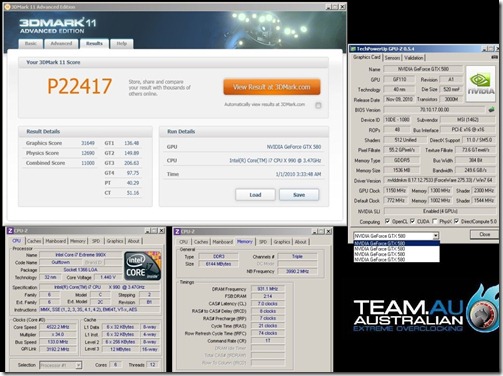Click the Driver Version field in GPU-Z
Viewport: 503px width, 376px height.
(440, 180)
